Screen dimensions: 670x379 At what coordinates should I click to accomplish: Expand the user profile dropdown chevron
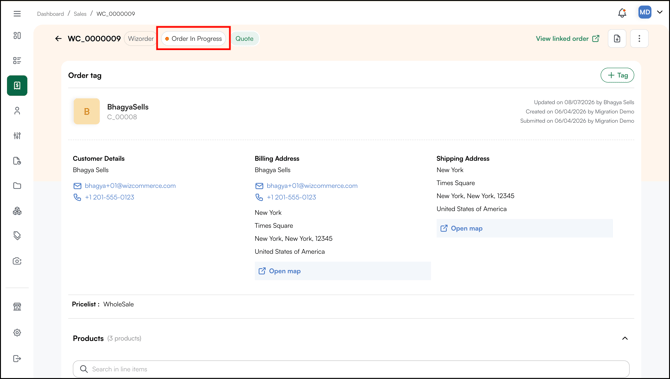click(x=660, y=12)
